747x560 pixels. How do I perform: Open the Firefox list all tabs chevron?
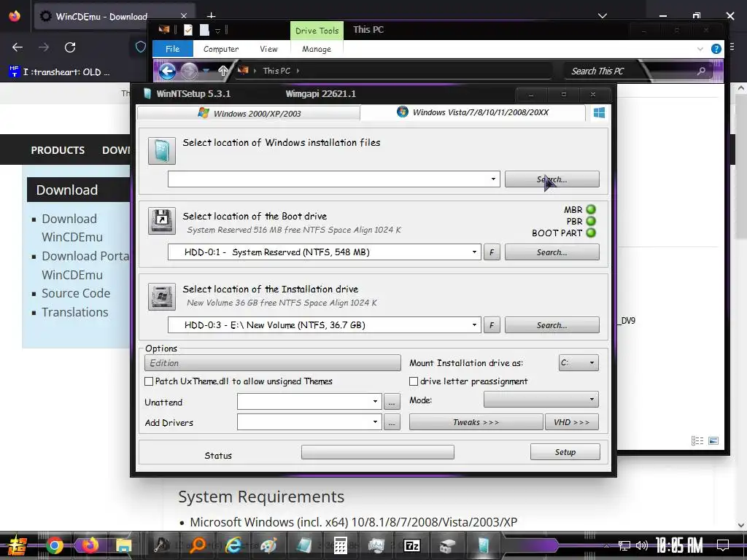click(603, 16)
